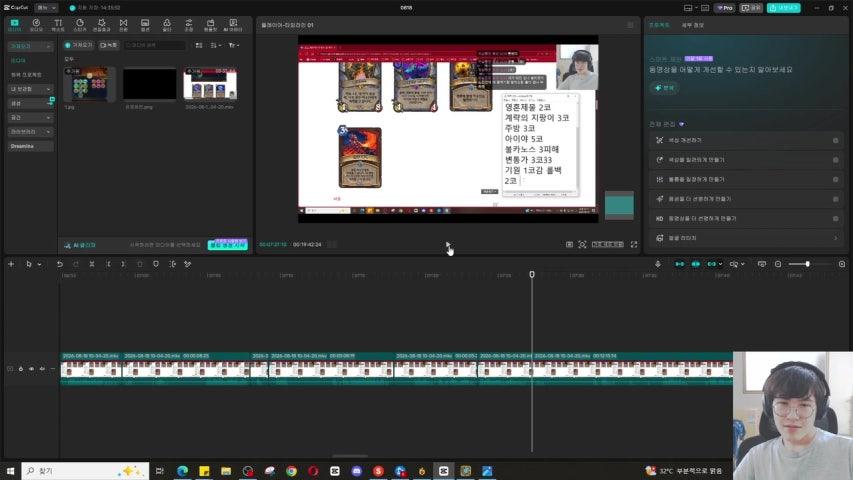Open the Effects tab icon
The image size is (853, 480).
point(102,24)
